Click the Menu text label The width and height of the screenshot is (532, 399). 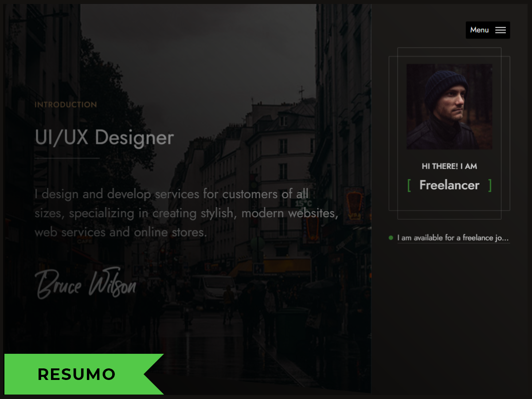479,30
